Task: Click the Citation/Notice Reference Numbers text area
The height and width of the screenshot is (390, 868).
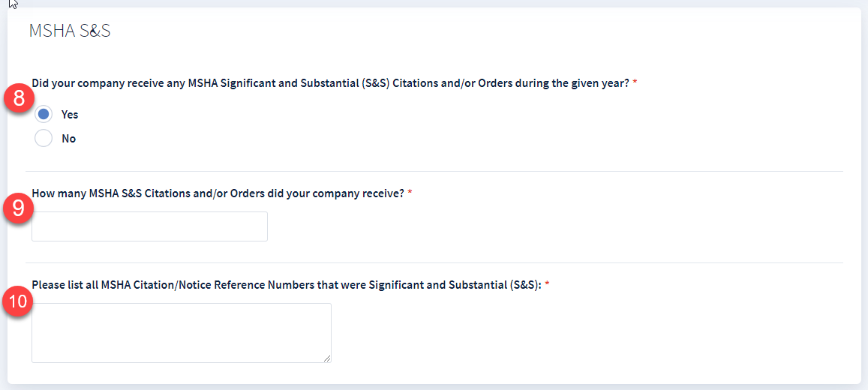Action: [181, 332]
